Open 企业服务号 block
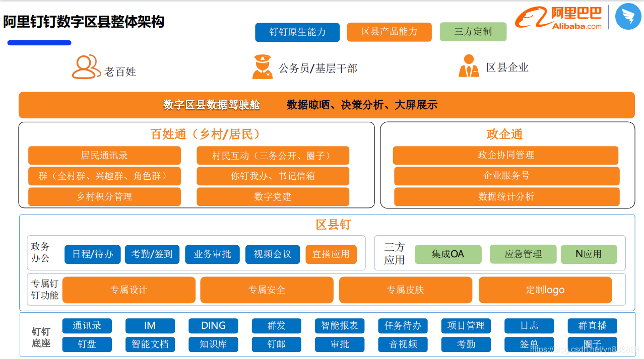The height and width of the screenshot is (359, 644). 506,176
